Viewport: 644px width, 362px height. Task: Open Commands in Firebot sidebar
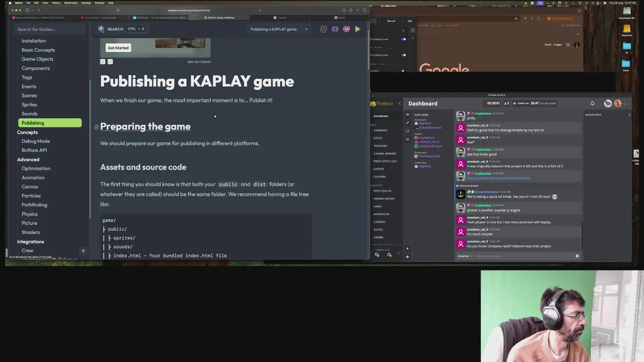coord(380,130)
